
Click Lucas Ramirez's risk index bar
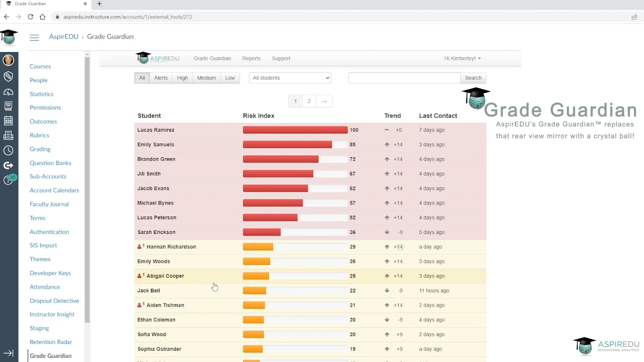(295, 130)
